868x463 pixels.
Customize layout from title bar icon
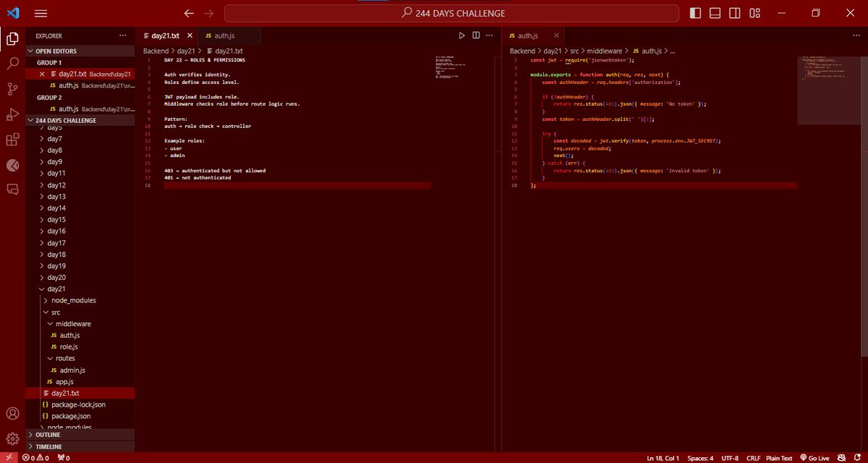(755, 13)
